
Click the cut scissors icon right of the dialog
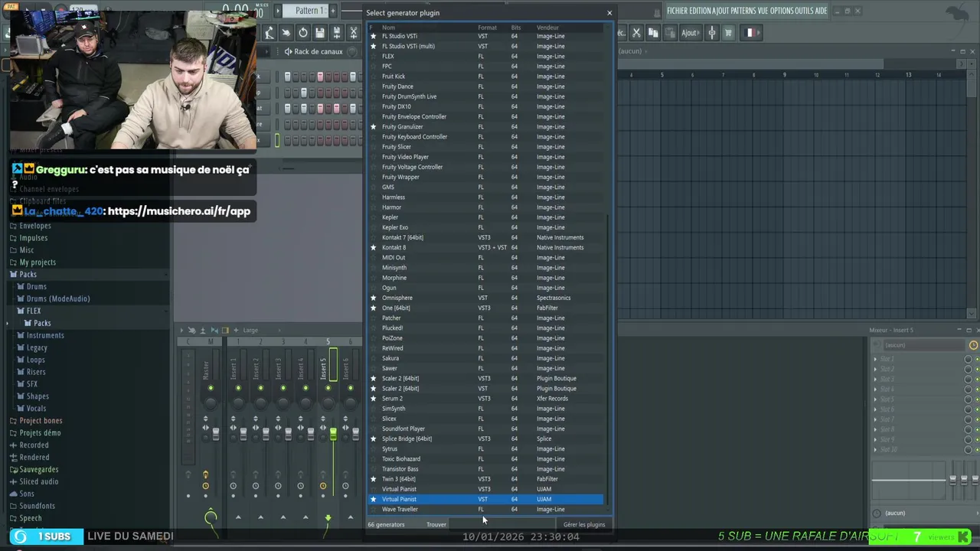(636, 33)
